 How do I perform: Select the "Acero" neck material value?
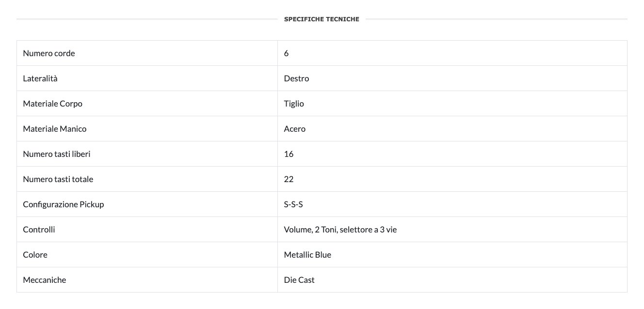tap(295, 129)
